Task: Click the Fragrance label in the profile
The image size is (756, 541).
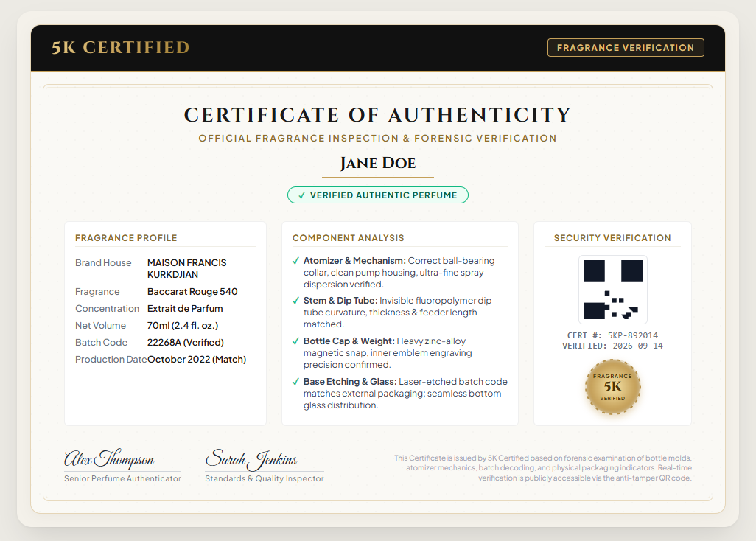Action: click(x=97, y=292)
